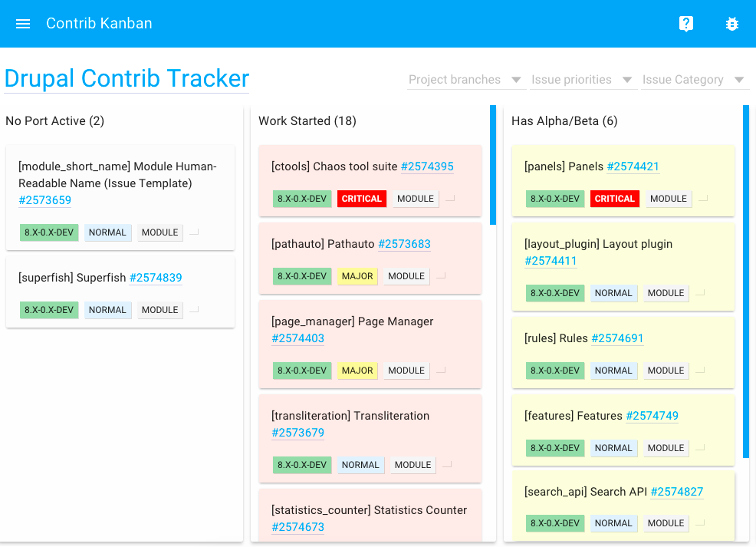Screen dimensions: 756x547
Task: Open Panels issue #2574421
Action: [633, 166]
